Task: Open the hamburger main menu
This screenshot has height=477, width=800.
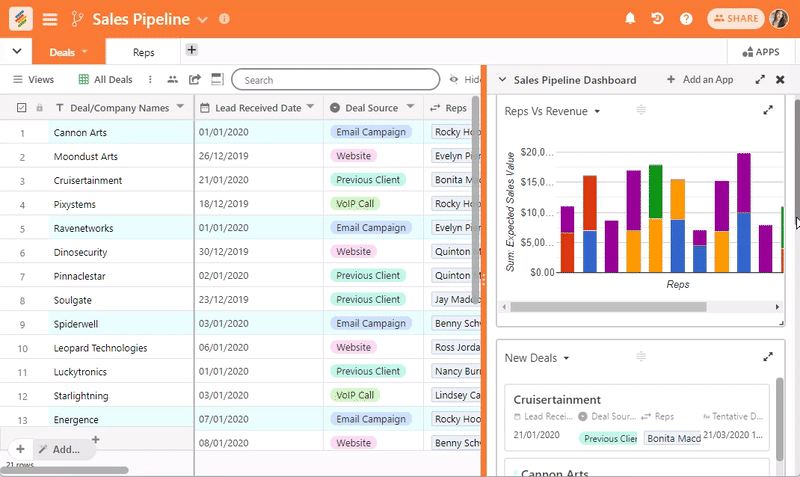Action: pos(49,19)
